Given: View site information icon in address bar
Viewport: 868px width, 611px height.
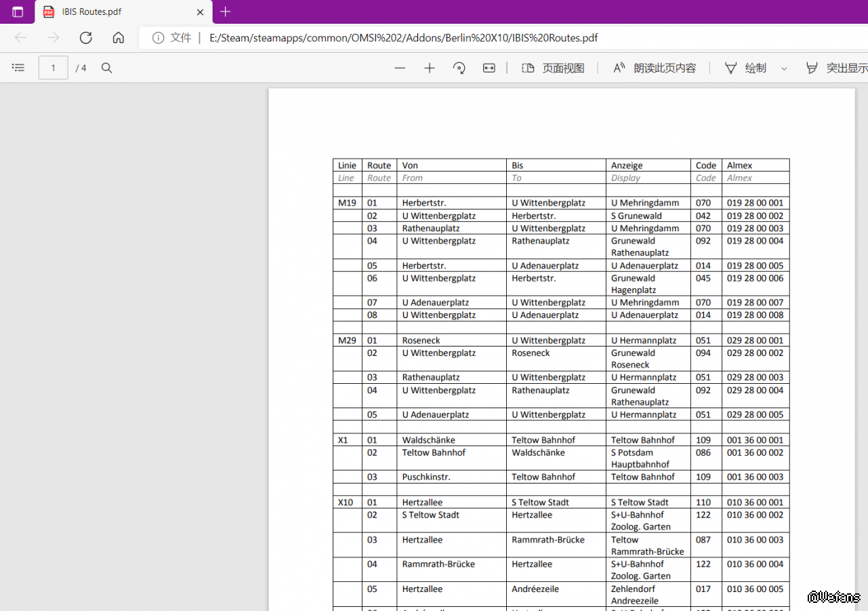Looking at the screenshot, I should pyautogui.click(x=158, y=38).
